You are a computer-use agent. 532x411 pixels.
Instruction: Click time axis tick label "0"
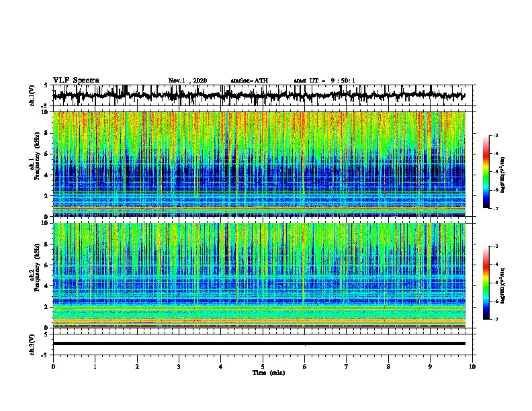pos(53,367)
